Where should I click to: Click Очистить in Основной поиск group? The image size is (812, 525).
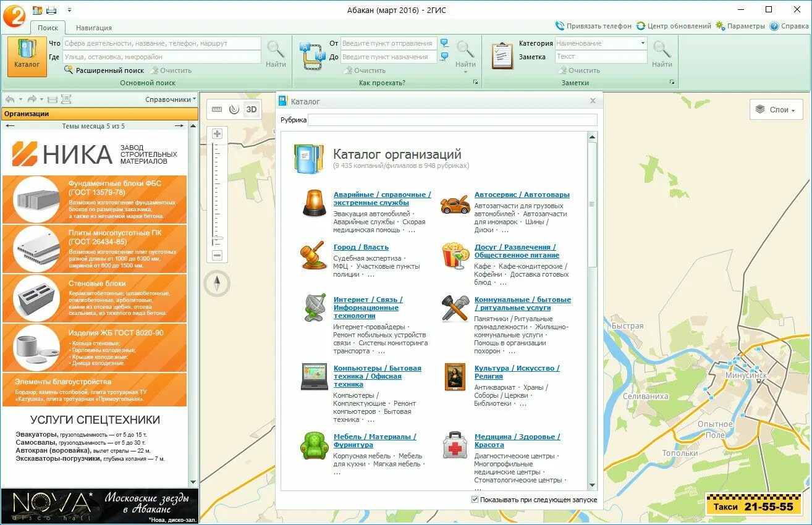(x=171, y=70)
